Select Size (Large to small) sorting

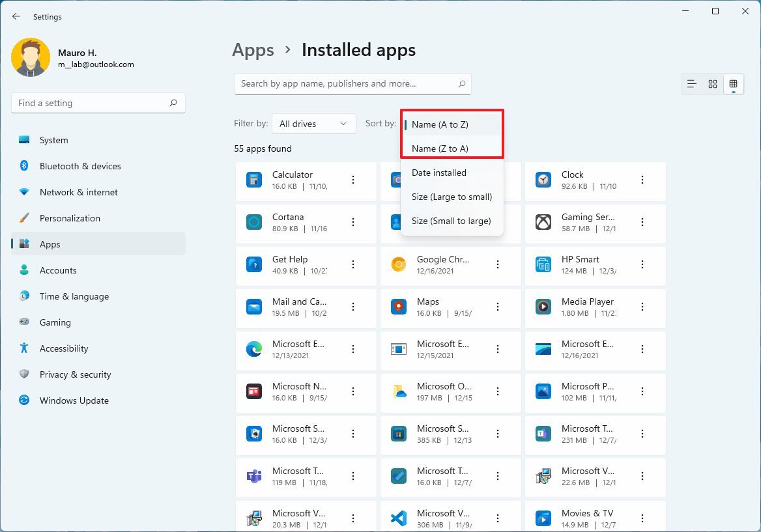452,197
